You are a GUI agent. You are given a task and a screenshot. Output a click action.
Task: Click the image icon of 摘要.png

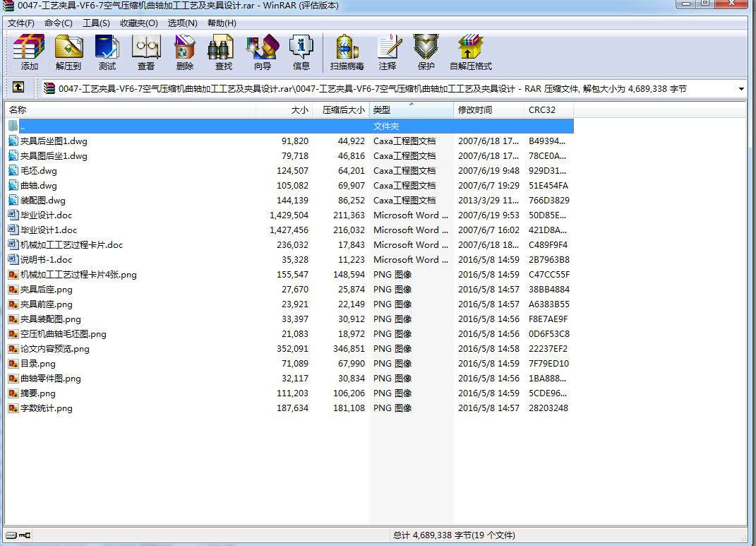point(13,393)
